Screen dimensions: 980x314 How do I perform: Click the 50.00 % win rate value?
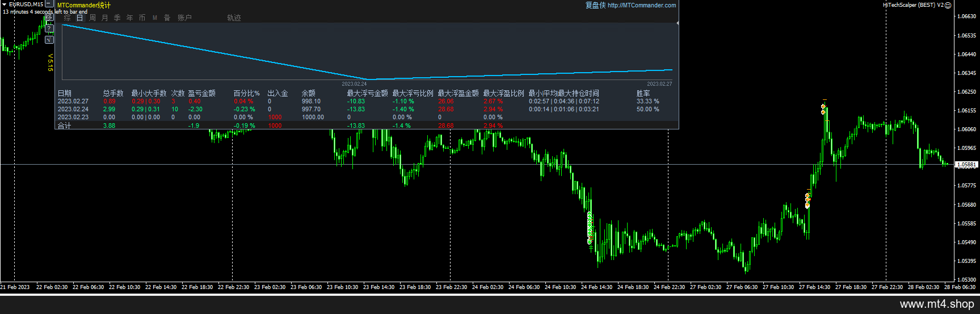(647, 109)
